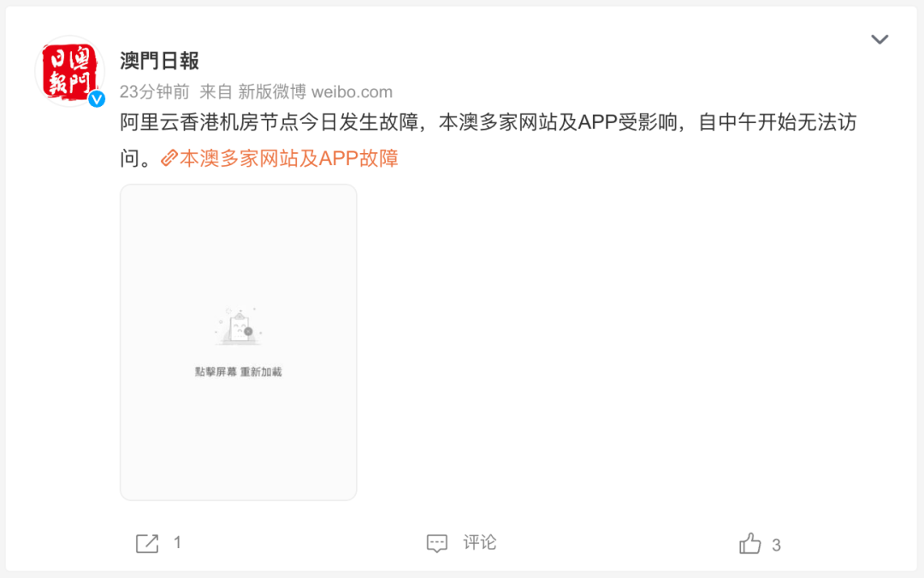The width and height of the screenshot is (924, 578).
Task: Expand the post options chevron
Action: 880,39
